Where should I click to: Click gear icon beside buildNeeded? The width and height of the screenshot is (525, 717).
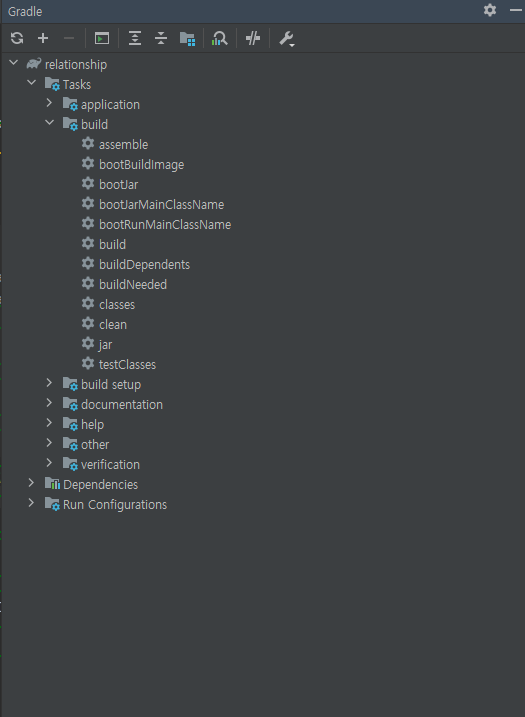[88, 284]
